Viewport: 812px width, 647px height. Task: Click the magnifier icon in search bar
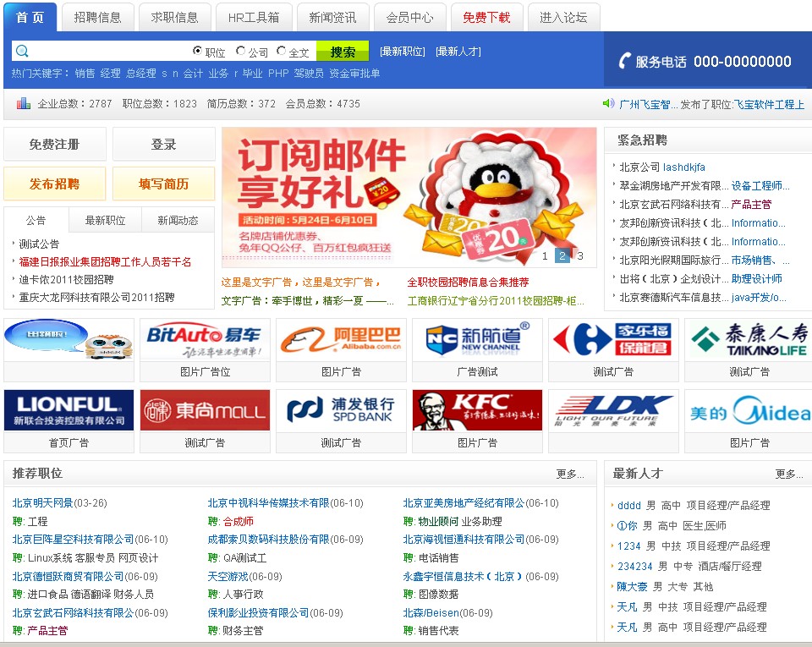point(21,49)
